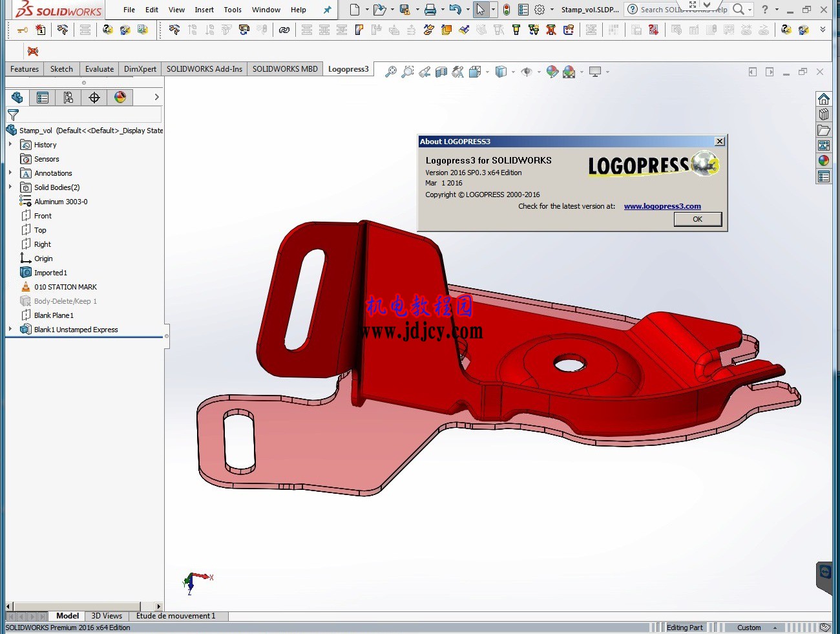The image size is (840, 634).
Task: Expand Blank1 Unstamped Express feature
Action: tap(10, 330)
